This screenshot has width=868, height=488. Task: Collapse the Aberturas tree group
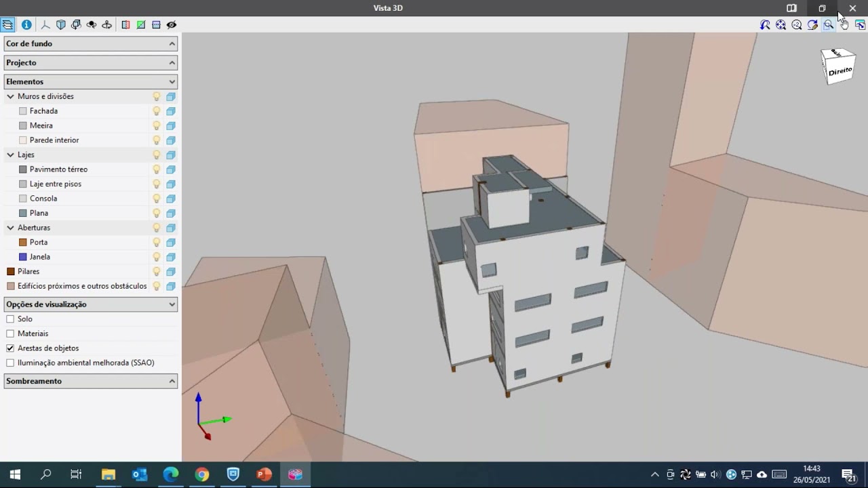pyautogui.click(x=10, y=228)
